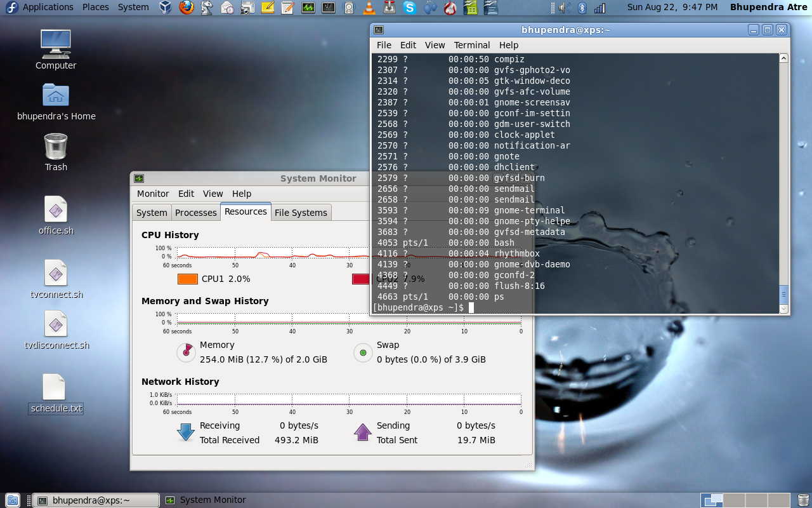Select the Computer desktop icon
The image size is (812, 508).
click(x=56, y=49)
